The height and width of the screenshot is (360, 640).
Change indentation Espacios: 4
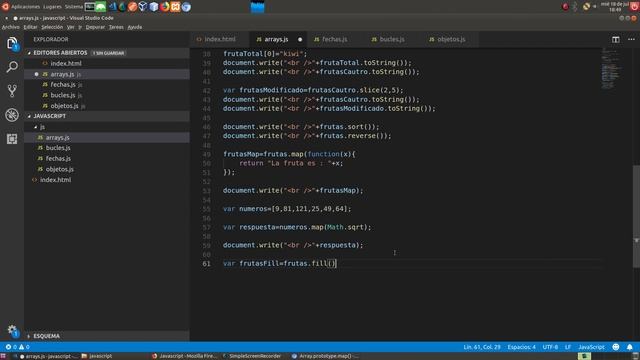pos(521,347)
